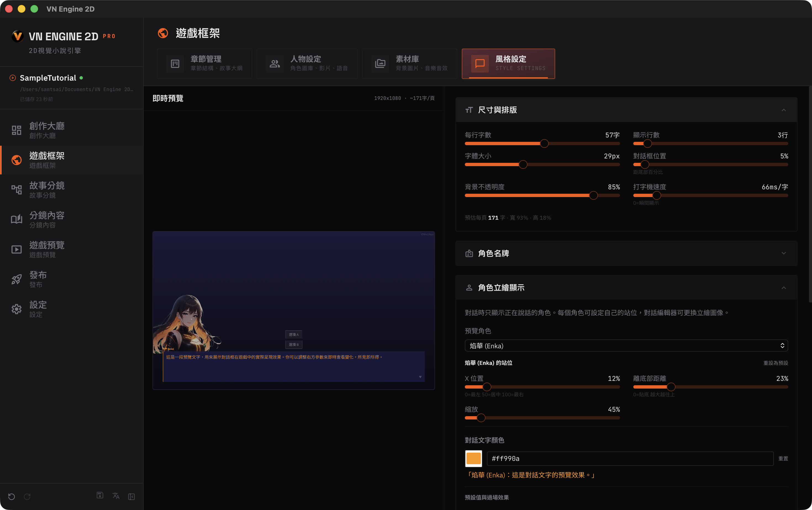
Task: Open the 發布 rocket icon in sidebar
Action: pos(17,279)
